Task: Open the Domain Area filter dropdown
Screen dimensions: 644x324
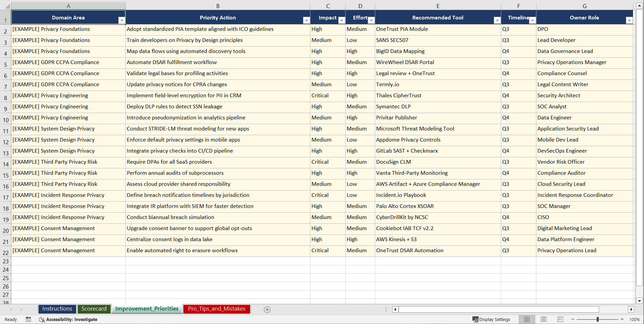Action: pyautogui.click(x=122, y=20)
